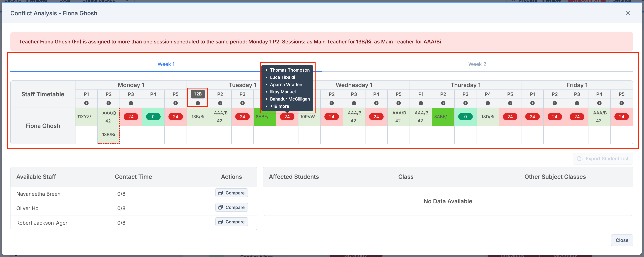Click red 24 badge in Monday P3
Viewport: 644px width, 257px height.
[131, 117]
